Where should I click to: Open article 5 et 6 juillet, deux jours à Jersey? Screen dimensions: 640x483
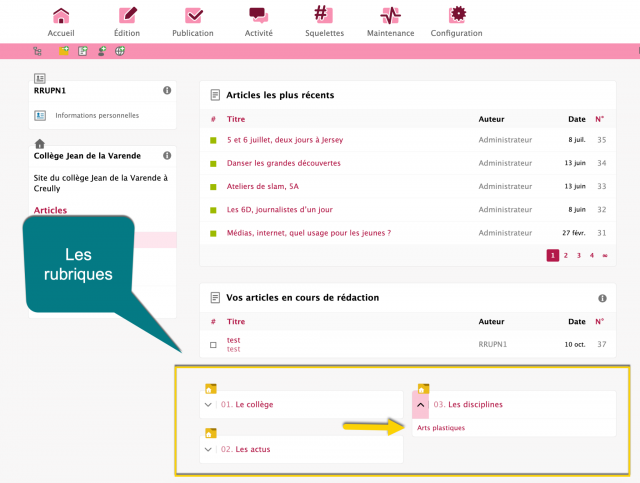[285, 140]
